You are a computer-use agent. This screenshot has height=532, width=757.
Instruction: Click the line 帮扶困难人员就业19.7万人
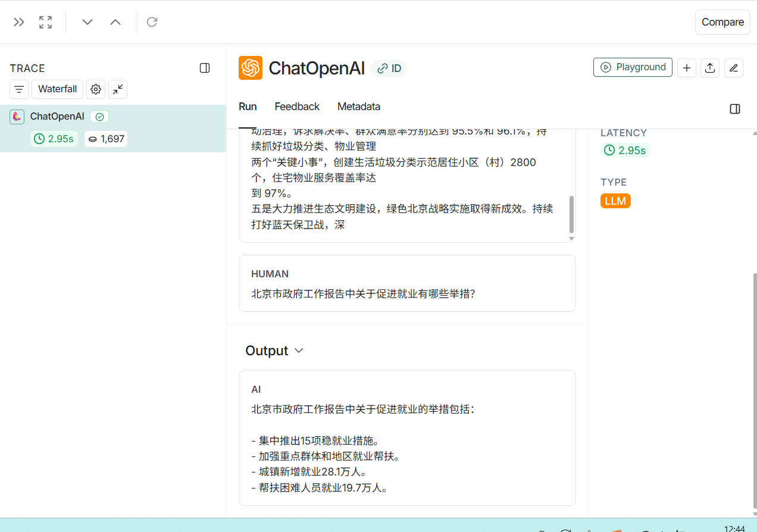point(320,488)
